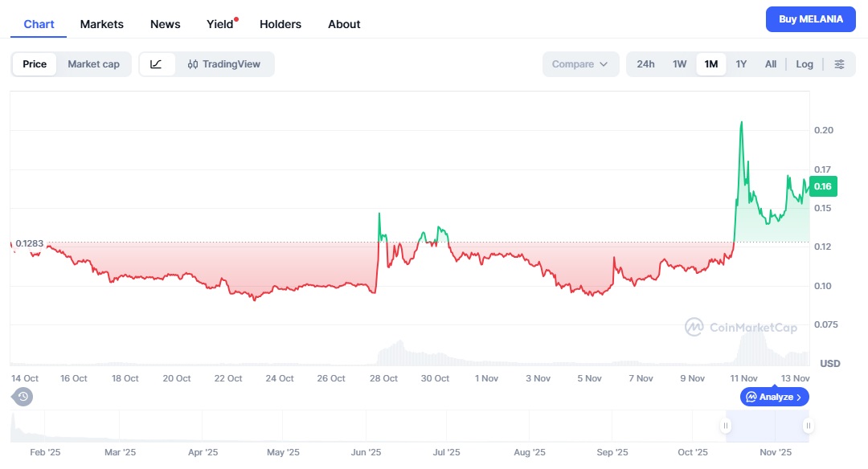Screen dimensions: 868x469
Task: Click Nov '25 on mini timeline
Action: [x=776, y=452]
